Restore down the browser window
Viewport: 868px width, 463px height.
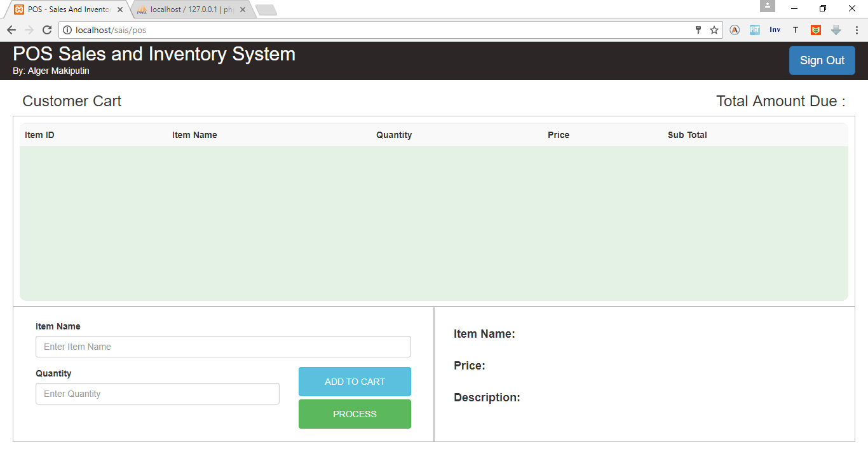(823, 8)
